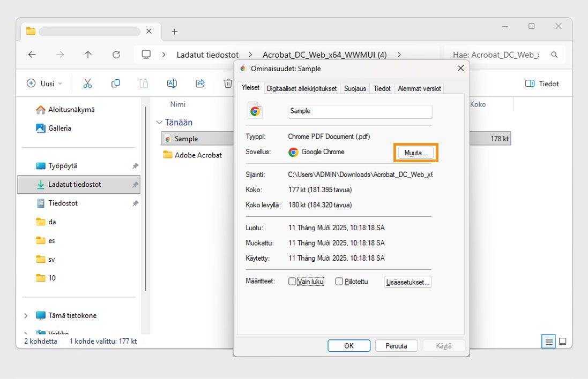Open the sv folder in sidebar
588x379 pixels.
pos(46,260)
